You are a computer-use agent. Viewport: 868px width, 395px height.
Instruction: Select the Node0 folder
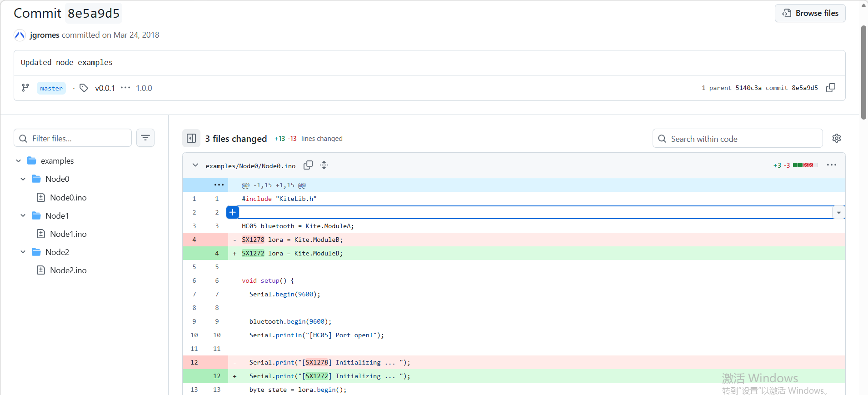click(x=57, y=179)
